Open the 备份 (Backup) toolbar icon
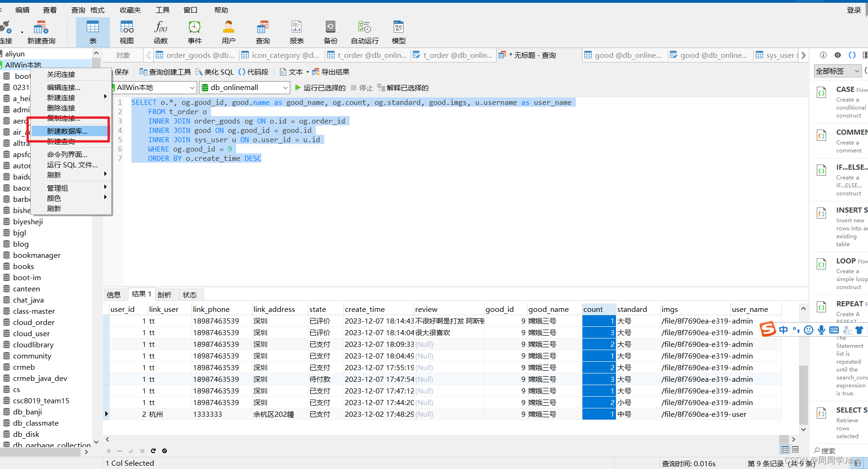This screenshot has width=868, height=469. pos(331,32)
